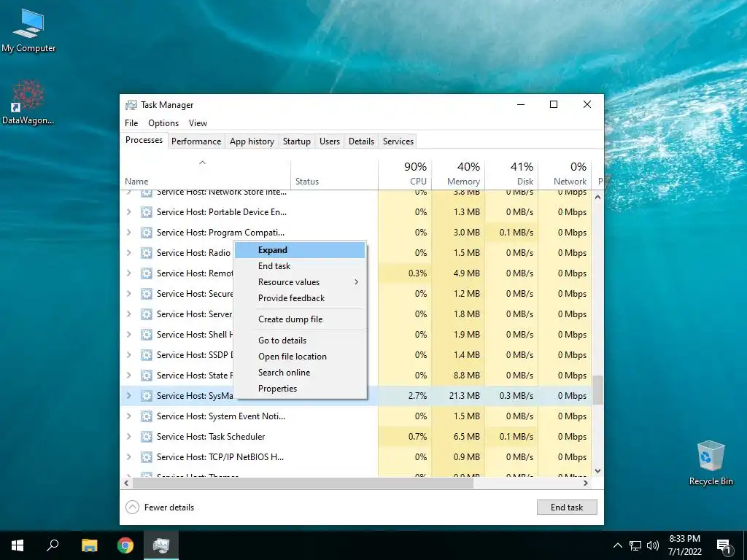The image size is (747, 560).
Task: Select Provide feedback menu entry
Action: tap(300, 298)
